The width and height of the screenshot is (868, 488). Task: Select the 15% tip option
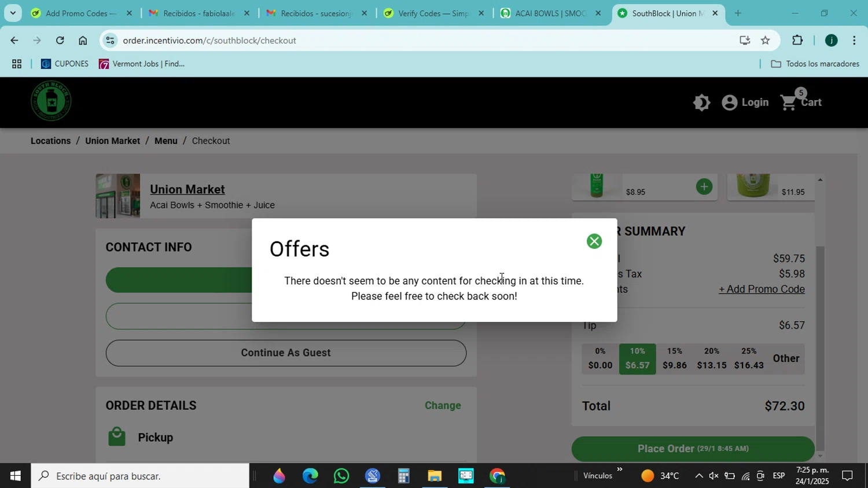pyautogui.click(x=675, y=358)
